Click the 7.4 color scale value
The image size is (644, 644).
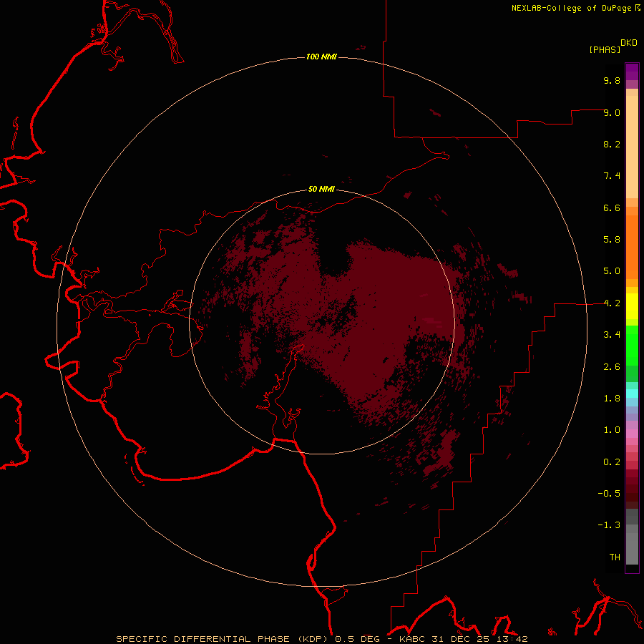coord(612,176)
